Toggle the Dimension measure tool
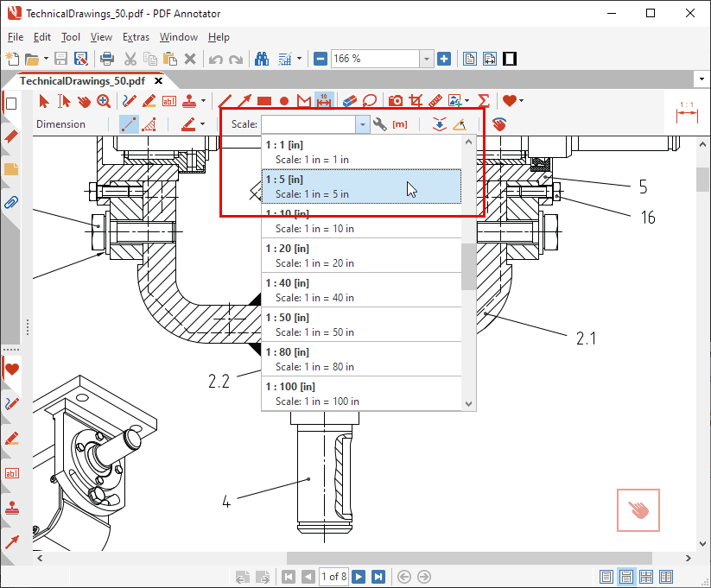 [324, 101]
